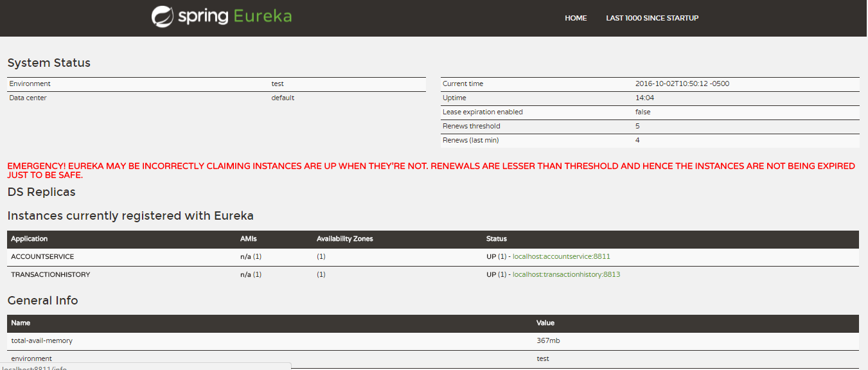Click the Renews (last min) label
The width and height of the screenshot is (868, 370).
click(x=470, y=140)
